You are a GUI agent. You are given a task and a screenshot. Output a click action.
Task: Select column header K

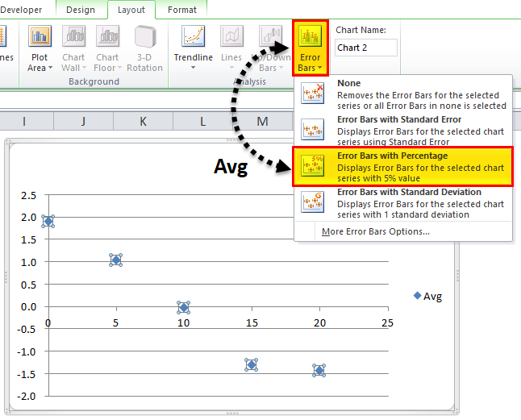pyautogui.click(x=144, y=121)
